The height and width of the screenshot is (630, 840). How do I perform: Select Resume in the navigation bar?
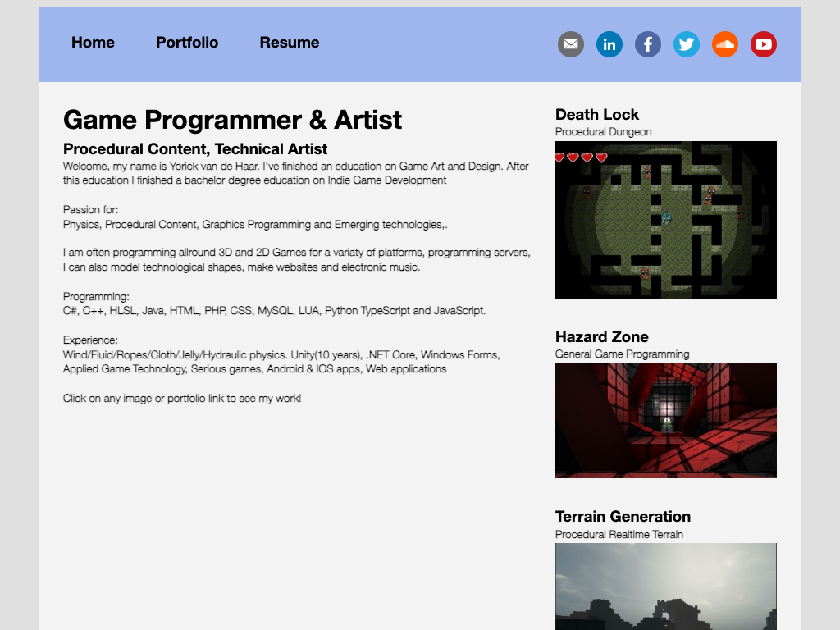290,43
